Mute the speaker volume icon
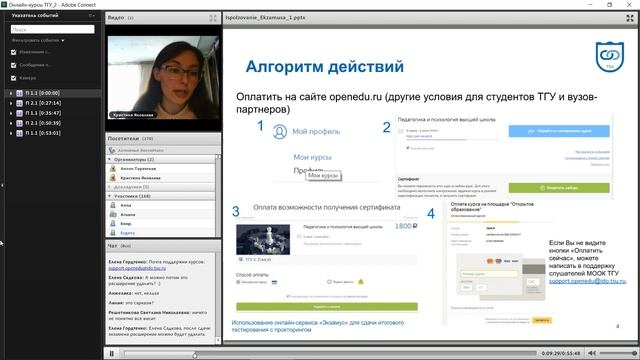640x360 pixels. 592,353
